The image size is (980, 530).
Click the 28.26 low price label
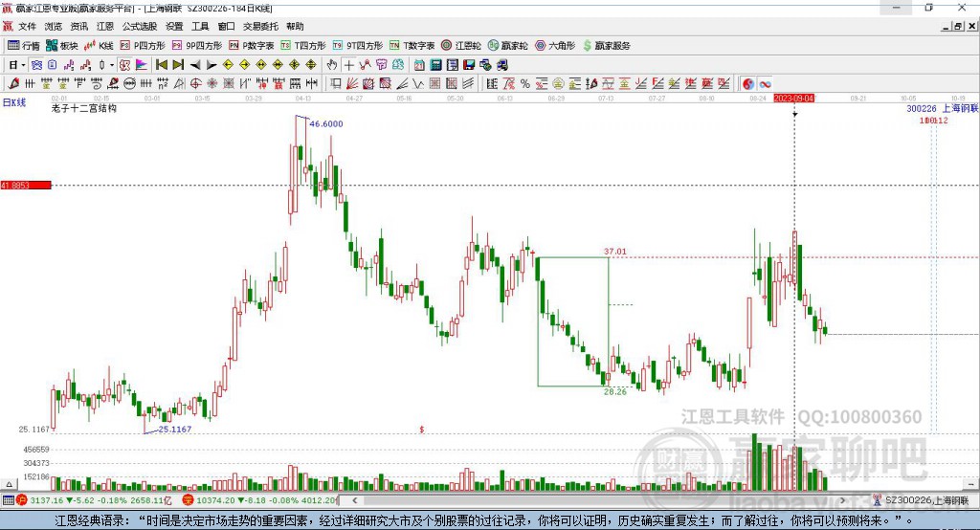(x=615, y=392)
